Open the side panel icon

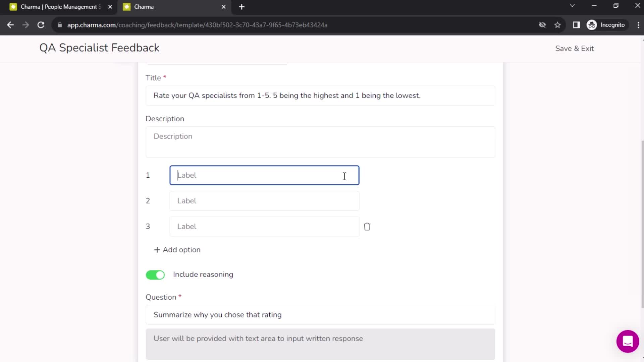pyautogui.click(x=576, y=25)
